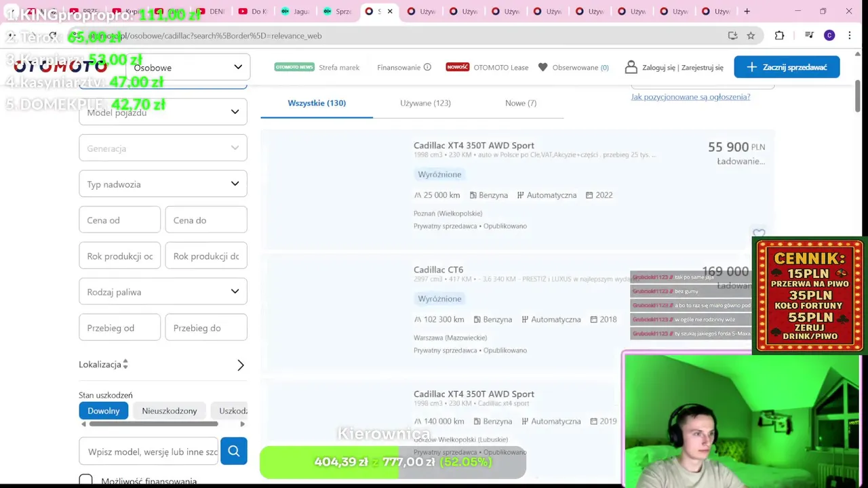Open the media controls icon in Chrome toolbar
The width and height of the screenshot is (868, 488).
809,35
